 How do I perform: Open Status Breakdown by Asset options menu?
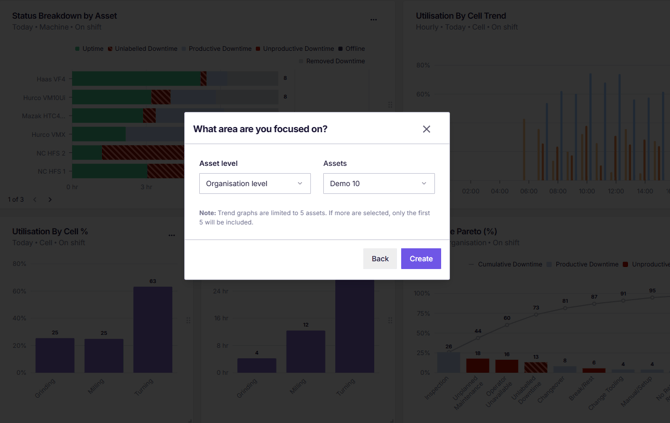[x=373, y=20]
